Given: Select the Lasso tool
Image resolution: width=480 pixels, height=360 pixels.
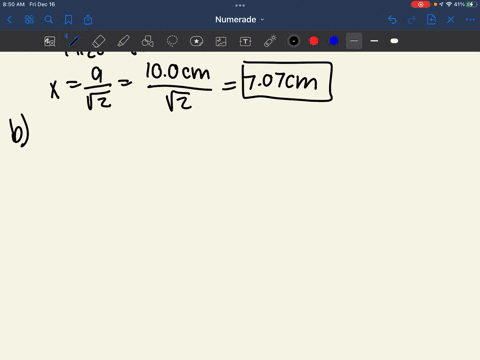Looking at the screenshot, I should click(x=172, y=41).
